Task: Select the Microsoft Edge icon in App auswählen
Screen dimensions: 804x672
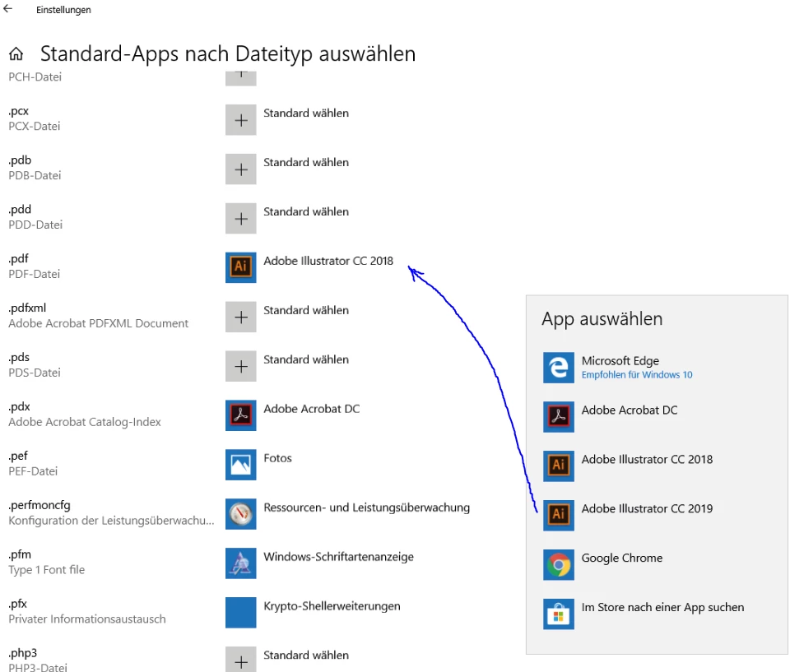Action: (559, 368)
